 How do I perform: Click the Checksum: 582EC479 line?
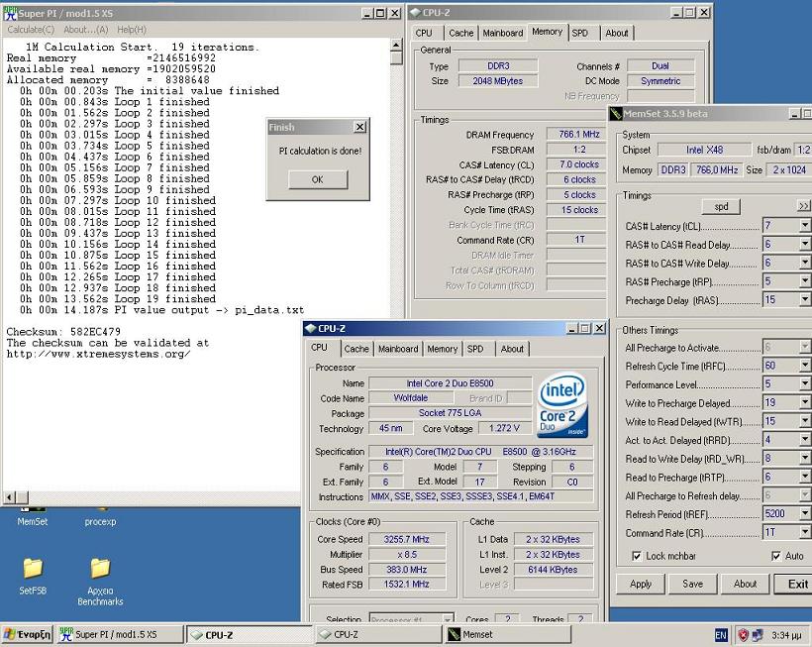click(x=63, y=332)
